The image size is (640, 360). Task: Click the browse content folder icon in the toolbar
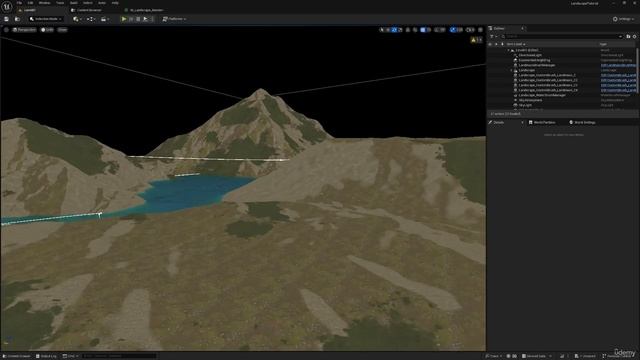pyautogui.click(x=17, y=19)
